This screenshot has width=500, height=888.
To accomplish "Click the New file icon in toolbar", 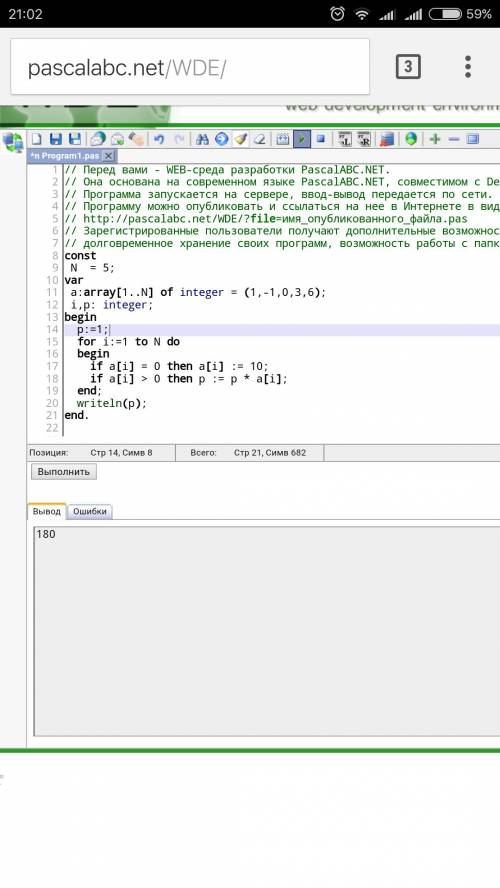I will tap(36, 139).
